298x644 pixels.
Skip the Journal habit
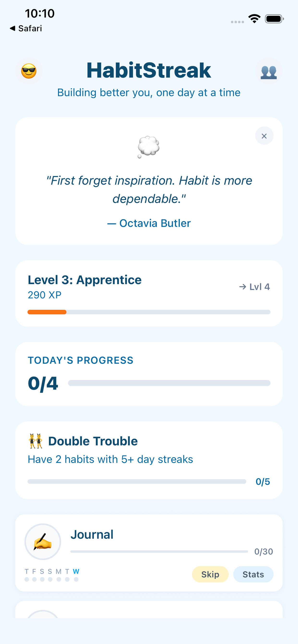click(210, 574)
